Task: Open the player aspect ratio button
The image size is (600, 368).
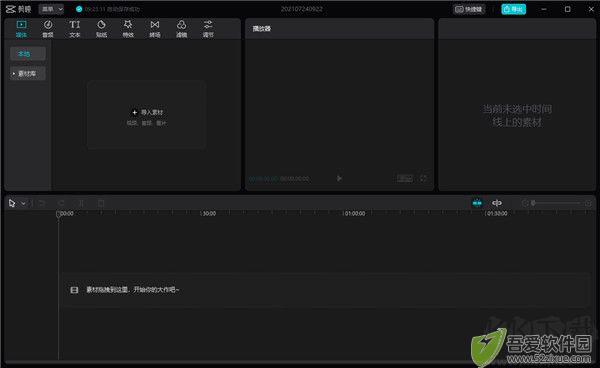Action: click(x=405, y=178)
